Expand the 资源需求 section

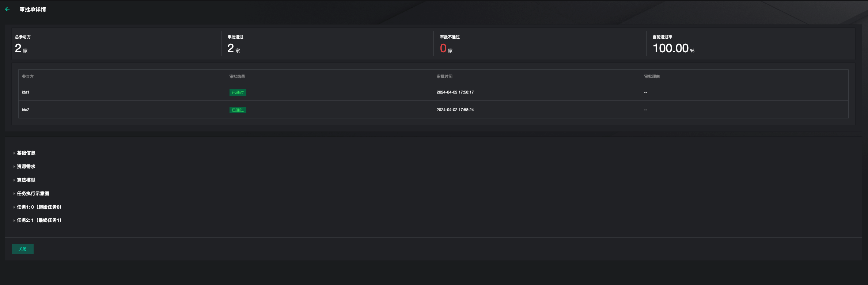click(26, 167)
